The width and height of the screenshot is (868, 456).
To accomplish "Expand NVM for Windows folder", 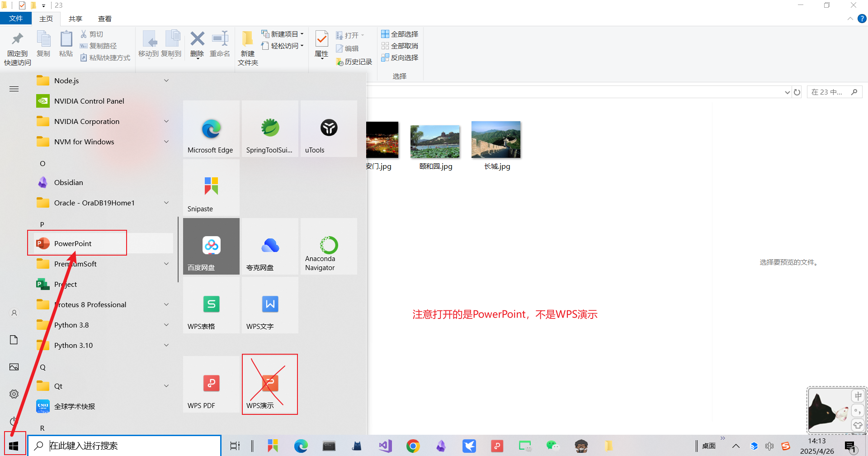I will point(166,142).
